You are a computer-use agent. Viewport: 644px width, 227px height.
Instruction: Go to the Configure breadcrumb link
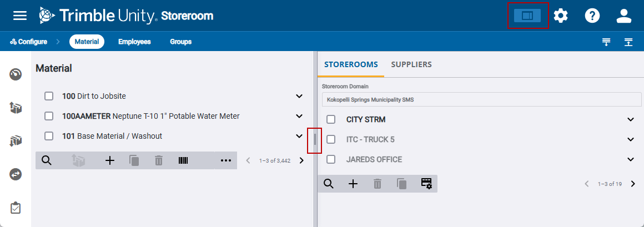[x=29, y=42]
